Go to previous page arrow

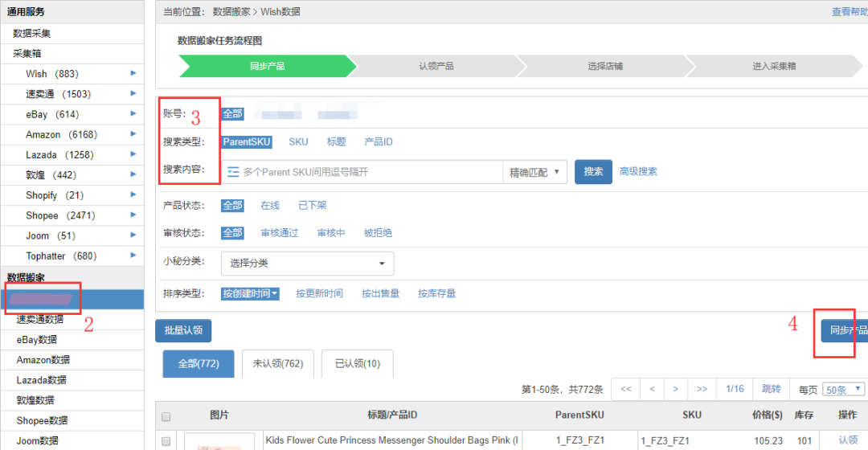point(650,389)
